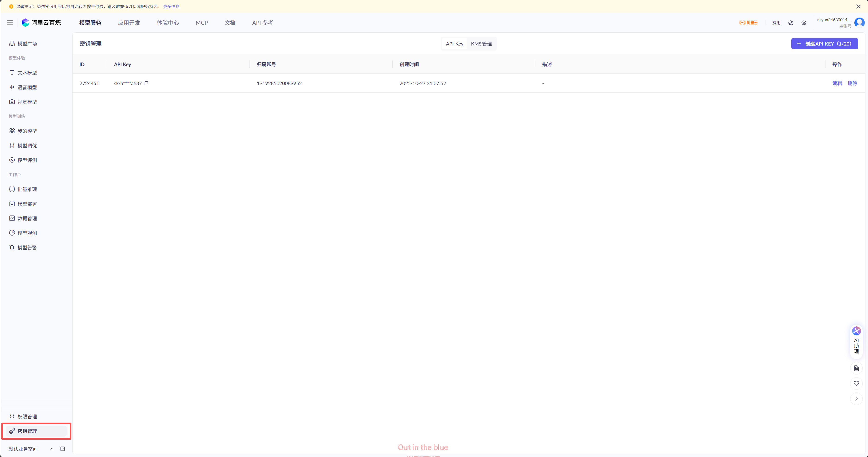Click the language globe icon
868x457 pixels.
click(x=790, y=23)
